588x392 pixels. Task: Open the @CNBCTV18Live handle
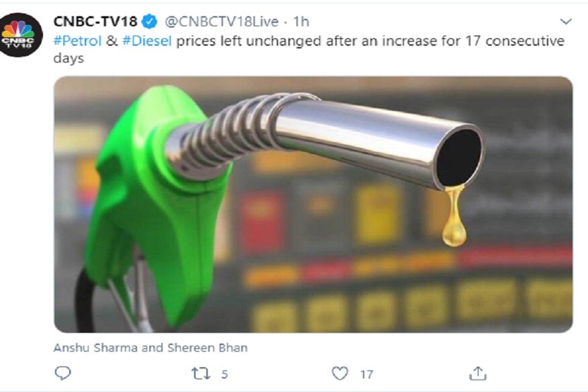tap(222, 22)
